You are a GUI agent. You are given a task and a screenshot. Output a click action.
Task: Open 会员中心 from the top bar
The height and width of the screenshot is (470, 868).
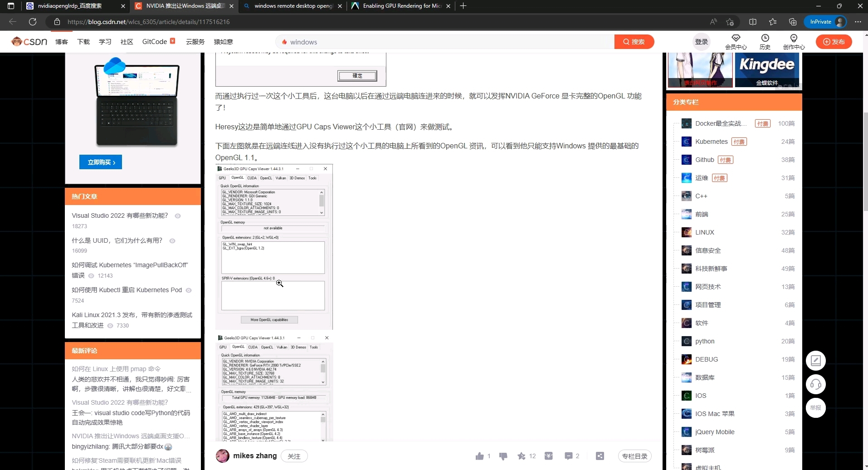pyautogui.click(x=736, y=42)
